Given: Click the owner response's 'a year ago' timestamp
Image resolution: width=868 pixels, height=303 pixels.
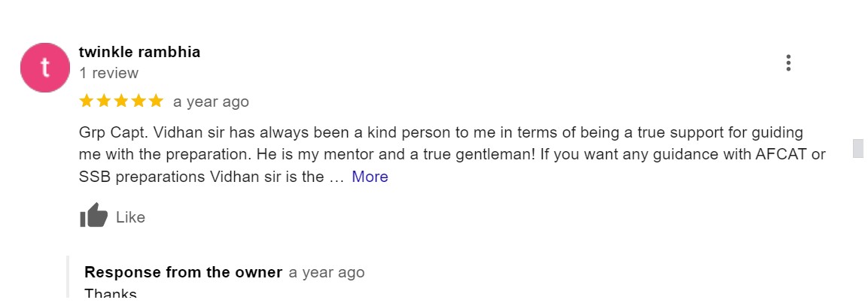Looking at the screenshot, I should pyautogui.click(x=327, y=272).
